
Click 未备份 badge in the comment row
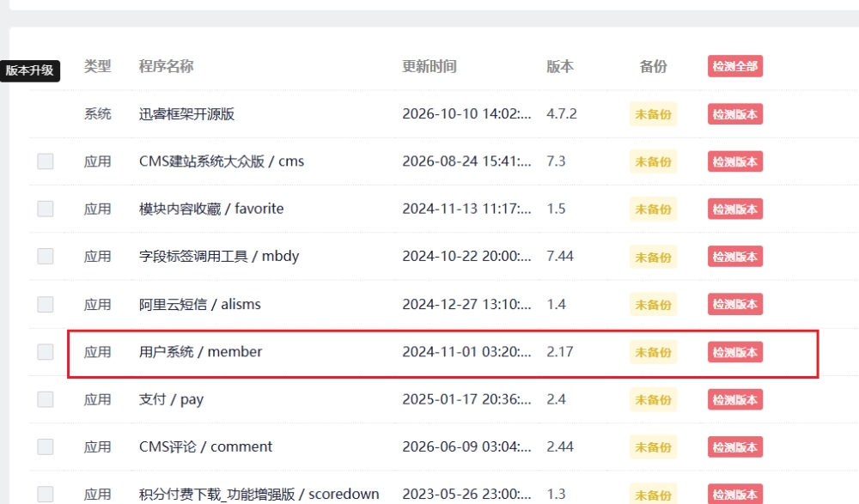tap(653, 447)
